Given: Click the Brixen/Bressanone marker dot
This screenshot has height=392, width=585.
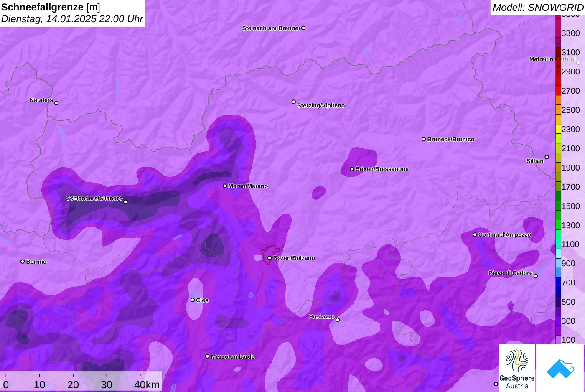Looking at the screenshot, I should click(352, 169).
